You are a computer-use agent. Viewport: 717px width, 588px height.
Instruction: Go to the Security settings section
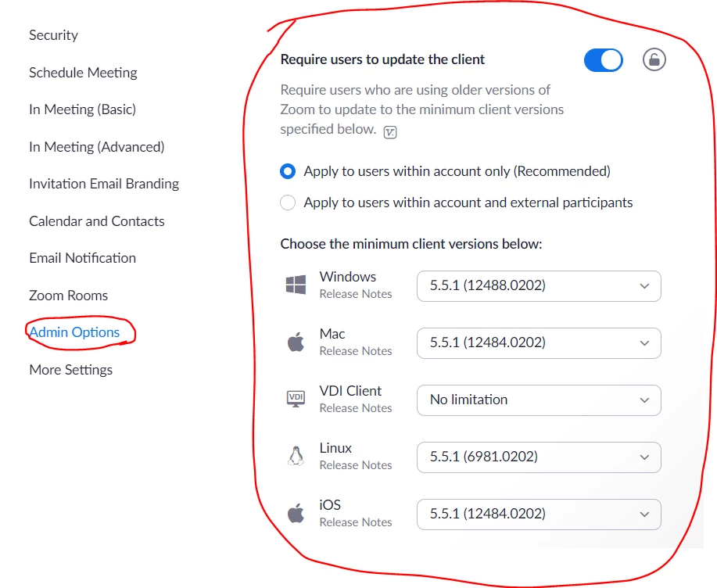coord(53,35)
